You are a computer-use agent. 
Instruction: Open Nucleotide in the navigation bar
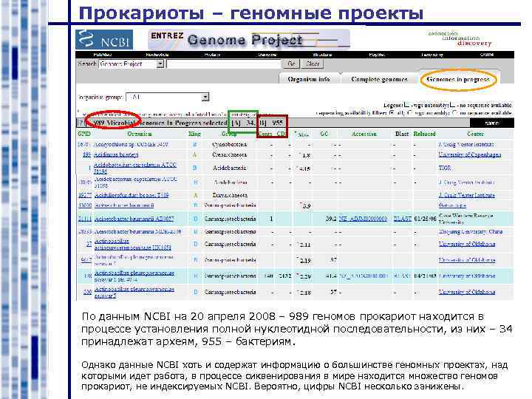157,54
